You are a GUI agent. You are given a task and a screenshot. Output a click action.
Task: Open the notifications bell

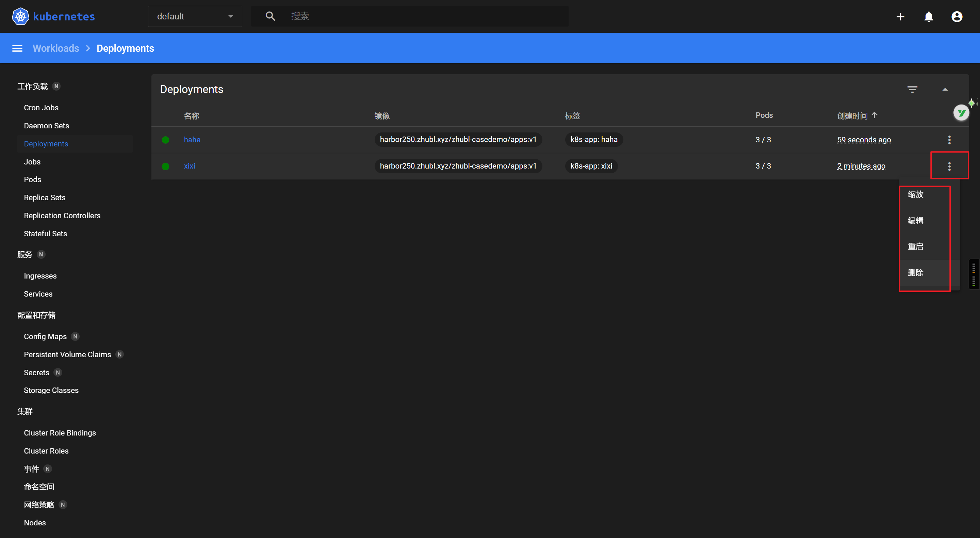(929, 17)
